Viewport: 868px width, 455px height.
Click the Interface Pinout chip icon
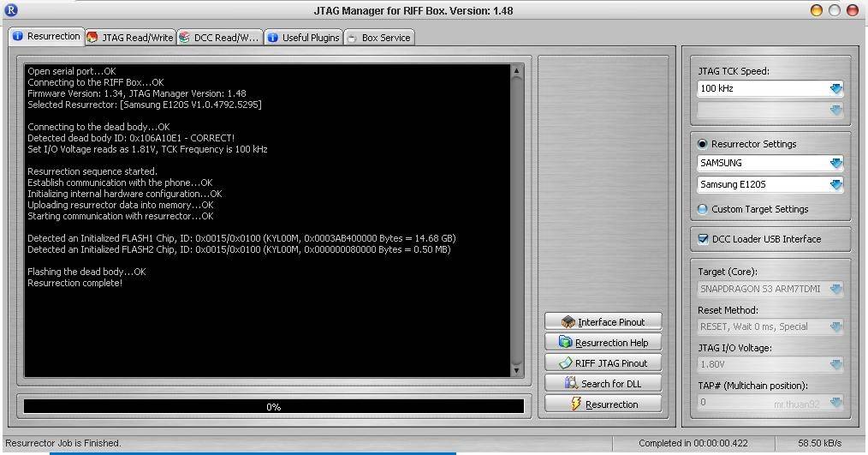[x=568, y=322]
